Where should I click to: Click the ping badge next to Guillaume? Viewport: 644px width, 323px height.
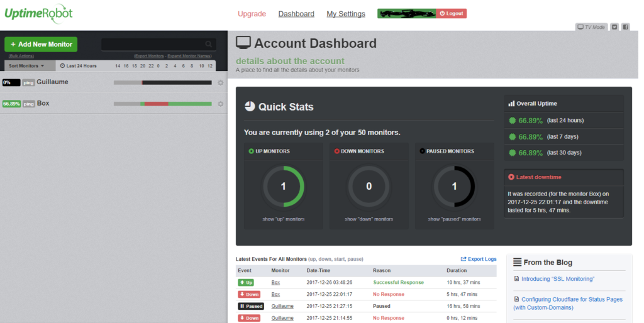[28, 82]
